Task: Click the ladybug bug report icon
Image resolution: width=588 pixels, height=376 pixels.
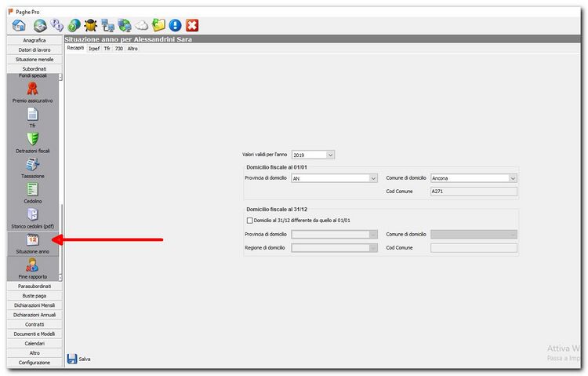Action: [x=91, y=25]
